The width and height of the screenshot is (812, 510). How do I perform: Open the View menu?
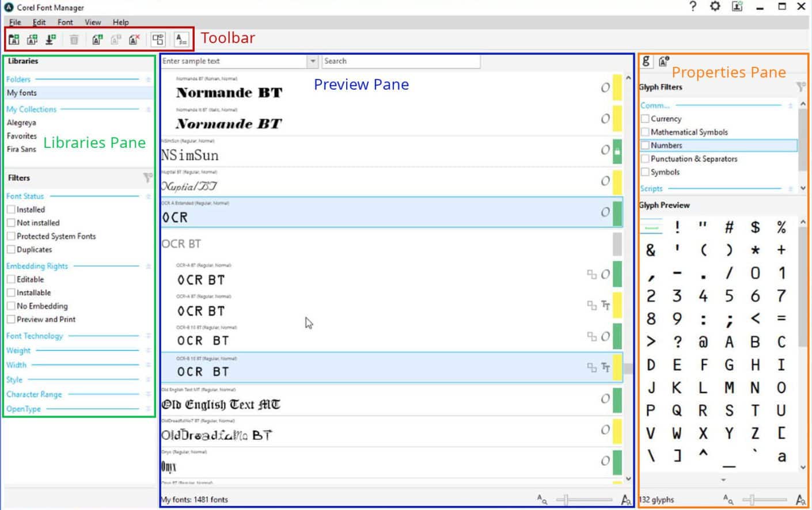pyautogui.click(x=92, y=22)
